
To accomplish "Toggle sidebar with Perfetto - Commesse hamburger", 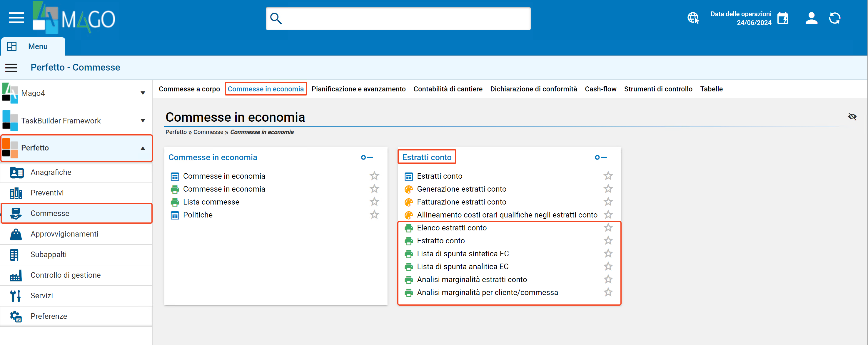I will point(11,68).
